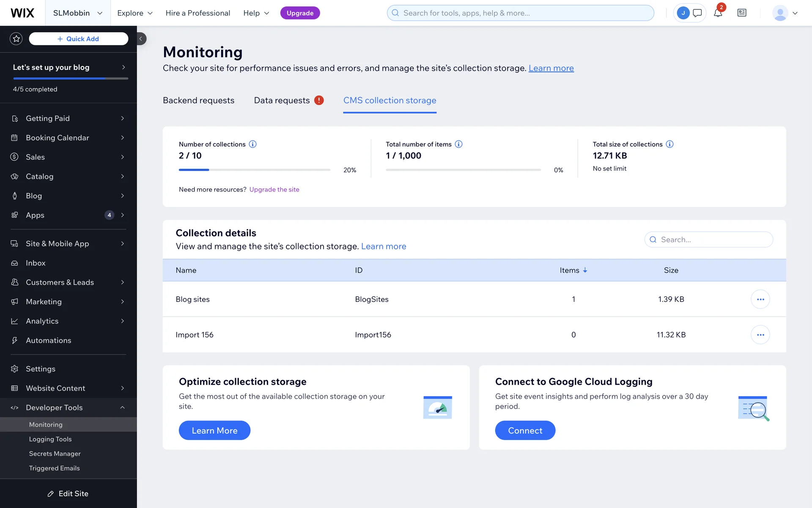Expand the Explore menu dropdown
Screen dimensions: 812x508
tap(134, 13)
